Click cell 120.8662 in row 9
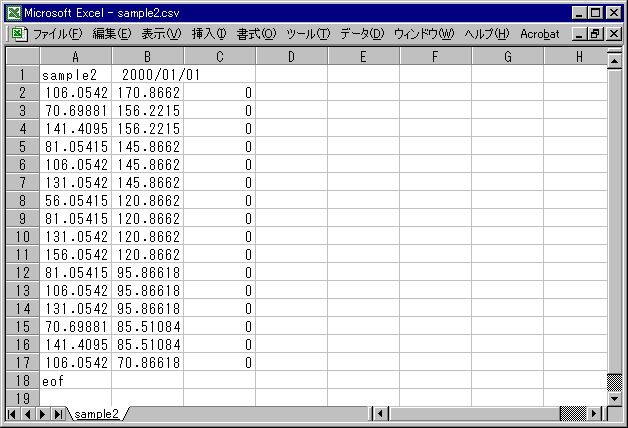This screenshot has height=428, width=628. [147, 219]
